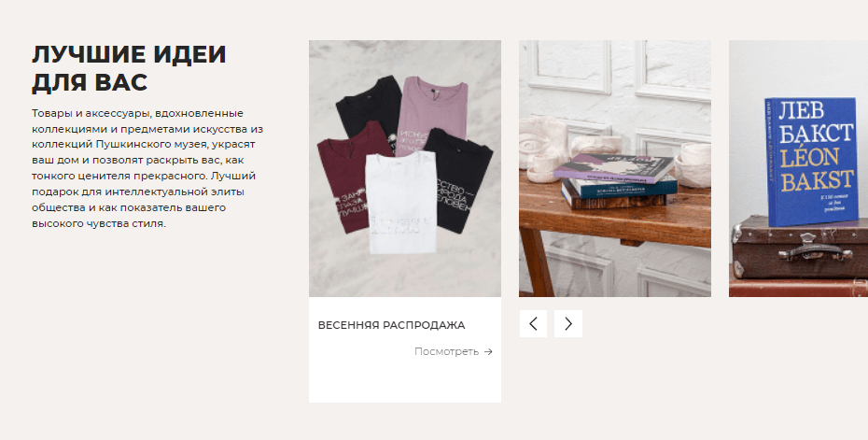Image resolution: width=868 pixels, height=440 pixels.
Task: Click the white t-shirt in the photo
Action: point(401,203)
